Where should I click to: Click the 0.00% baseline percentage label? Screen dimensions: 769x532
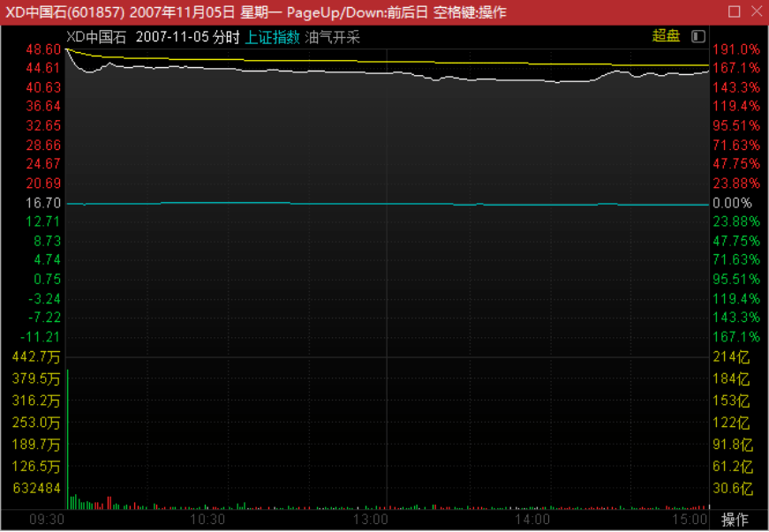pos(731,203)
